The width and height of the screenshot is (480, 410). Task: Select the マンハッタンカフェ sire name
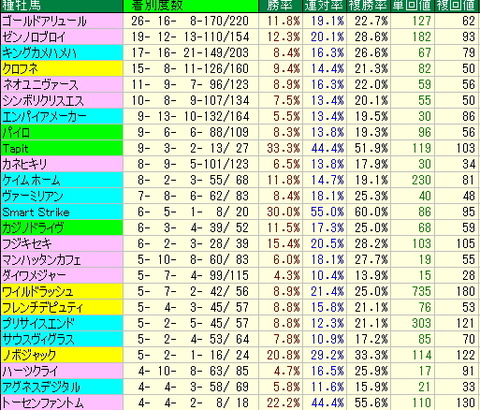coord(41,260)
